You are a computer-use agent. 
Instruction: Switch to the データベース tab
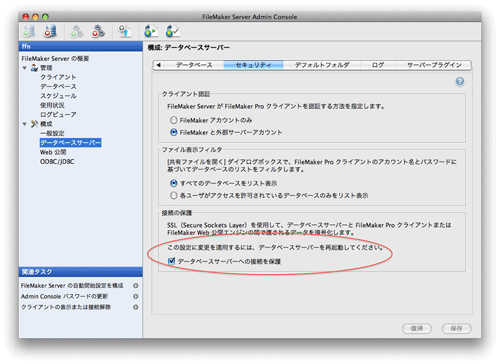click(x=194, y=65)
